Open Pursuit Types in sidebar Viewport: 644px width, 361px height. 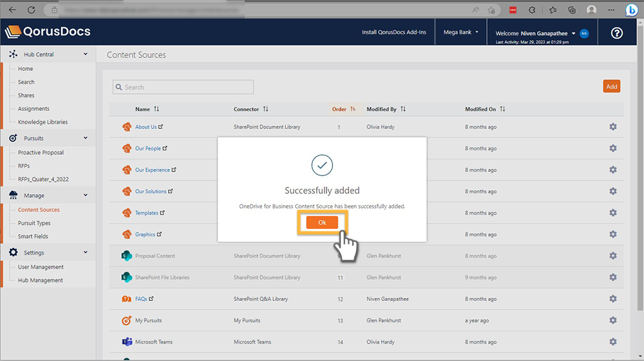(34, 223)
